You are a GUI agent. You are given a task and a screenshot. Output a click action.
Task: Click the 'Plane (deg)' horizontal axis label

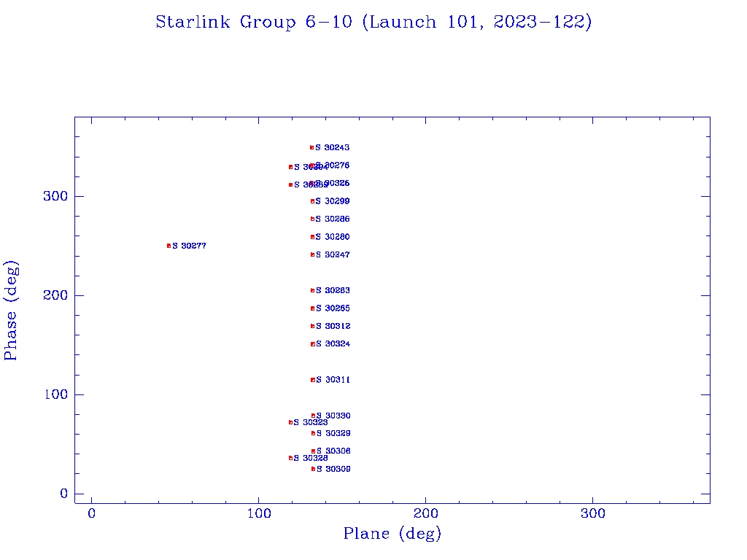pyautogui.click(x=392, y=534)
